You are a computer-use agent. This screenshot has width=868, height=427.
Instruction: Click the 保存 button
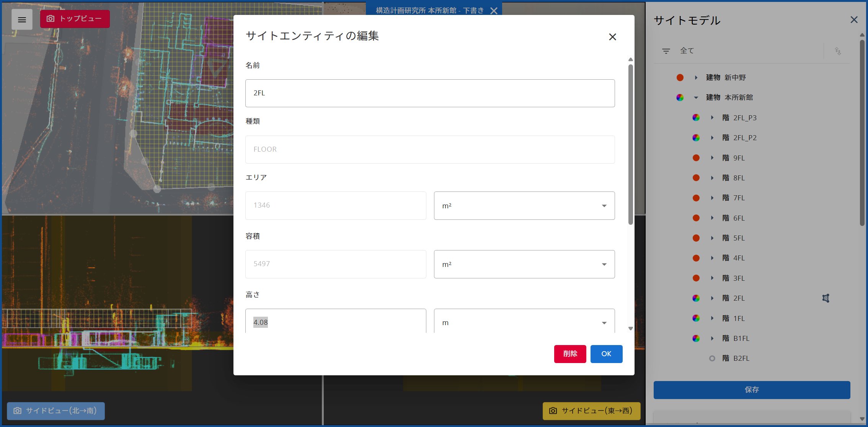tap(752, 390)
